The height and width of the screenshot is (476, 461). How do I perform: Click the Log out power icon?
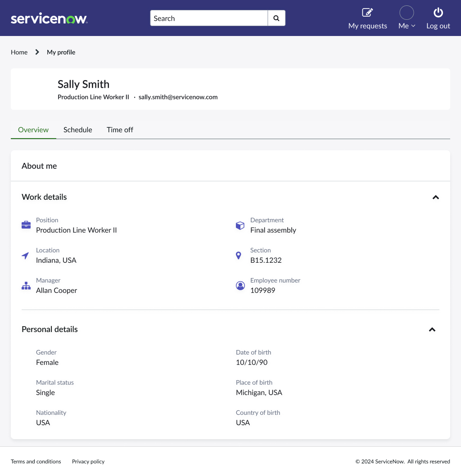438,13
